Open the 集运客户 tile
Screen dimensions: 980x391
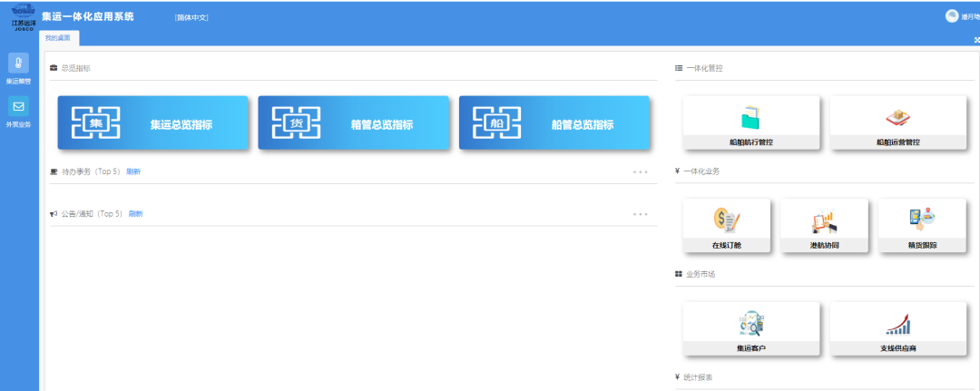point(750,328)
